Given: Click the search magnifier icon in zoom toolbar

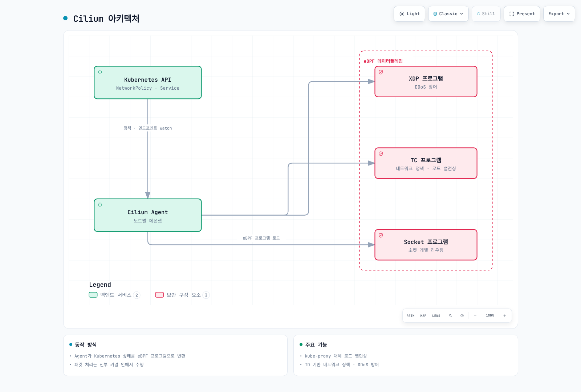Looking at the screenshot, I should [450, 316].
